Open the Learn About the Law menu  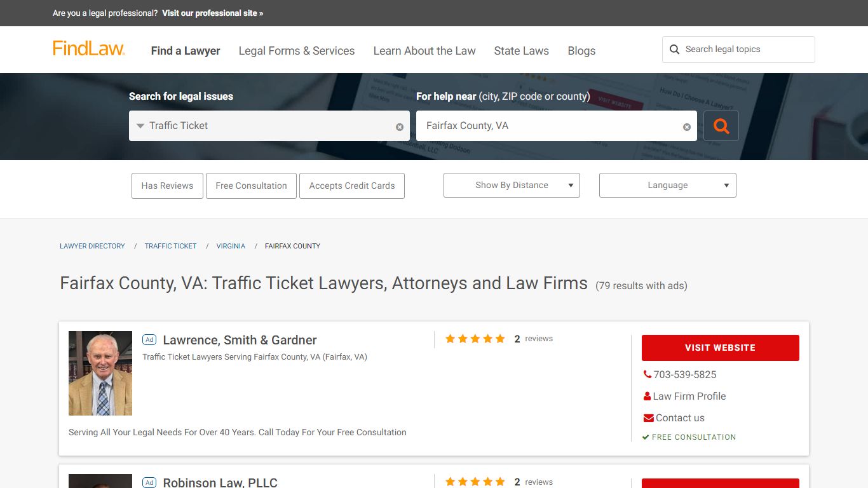tap(424, 51)
